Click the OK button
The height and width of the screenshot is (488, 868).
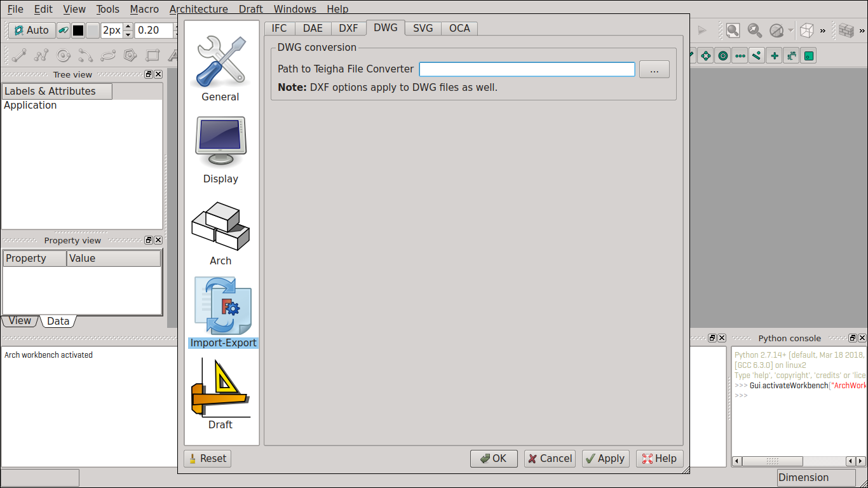point(494,459)
